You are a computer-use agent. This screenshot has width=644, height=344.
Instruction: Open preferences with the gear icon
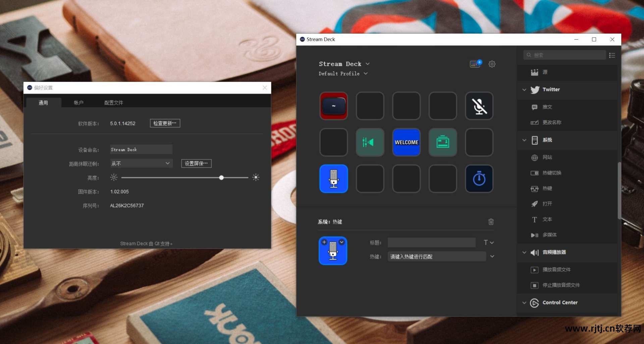pos(492,64)
